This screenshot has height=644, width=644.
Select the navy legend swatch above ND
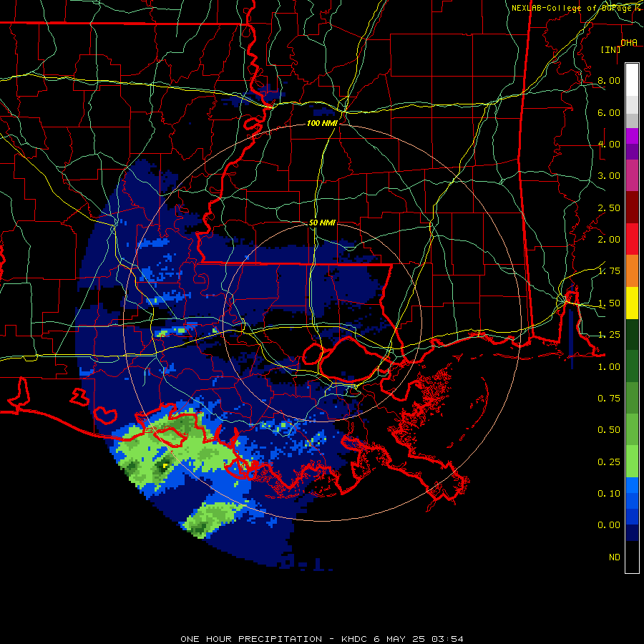632,532
